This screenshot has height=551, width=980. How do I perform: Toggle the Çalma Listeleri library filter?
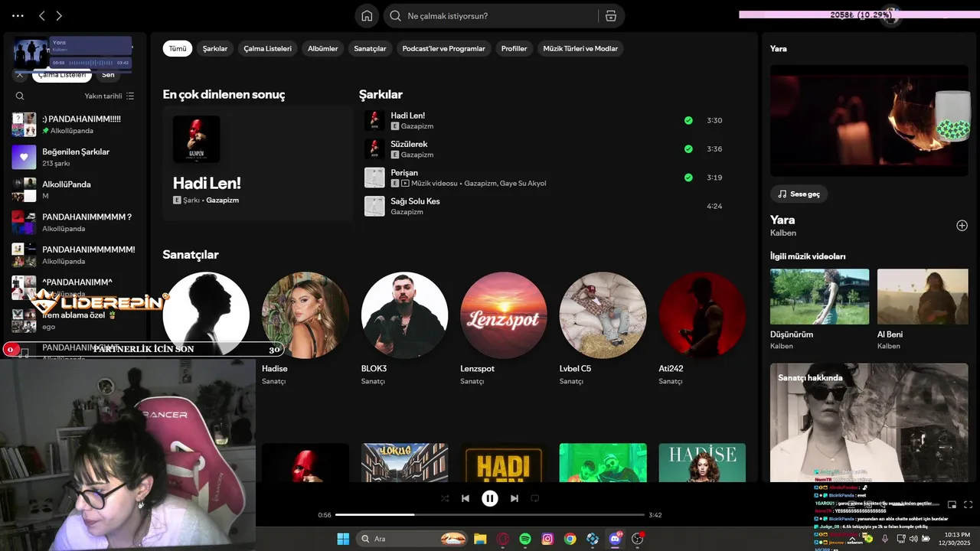[62, 75]
